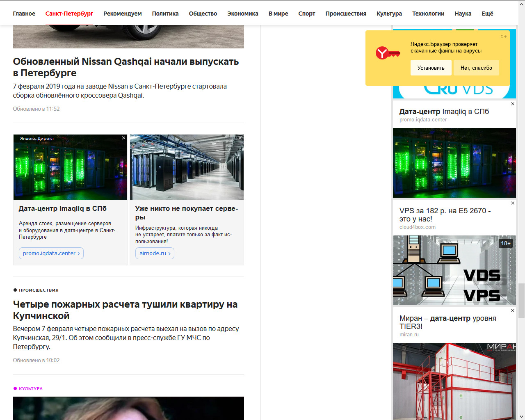This screenshot has height=420, width=525.
Task: Close the sidebar 'VPS за 182 р.' ad
Action: (513, 203)
